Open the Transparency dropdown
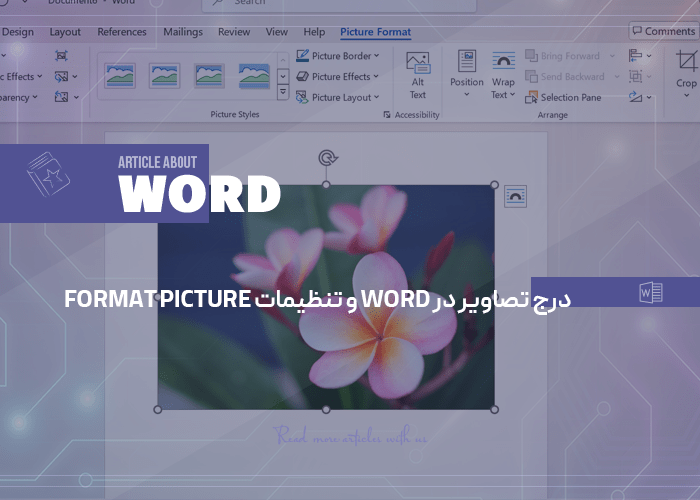Screen dimensions: 700x500 pyautogui.click(x=19, y=97)
